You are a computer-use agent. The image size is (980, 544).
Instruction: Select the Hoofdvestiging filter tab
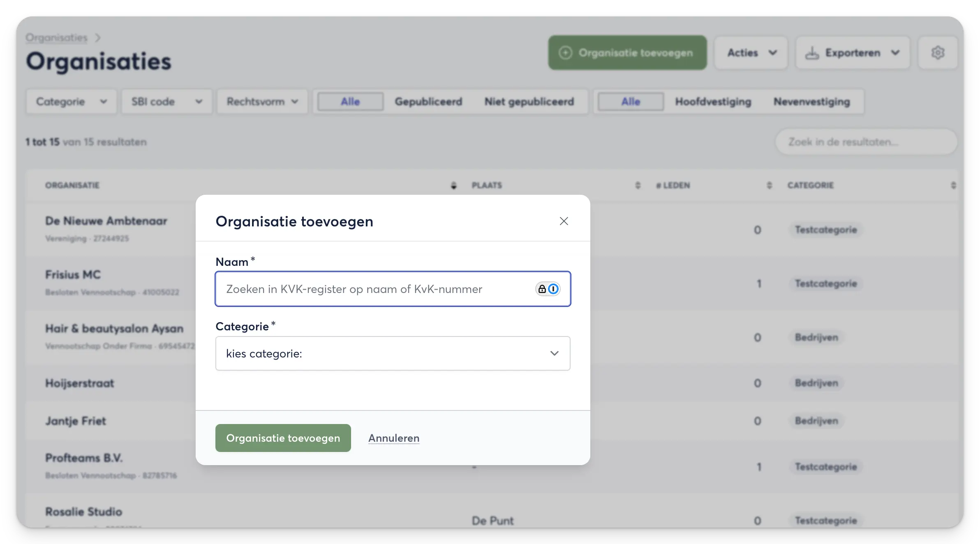point(713,101)
